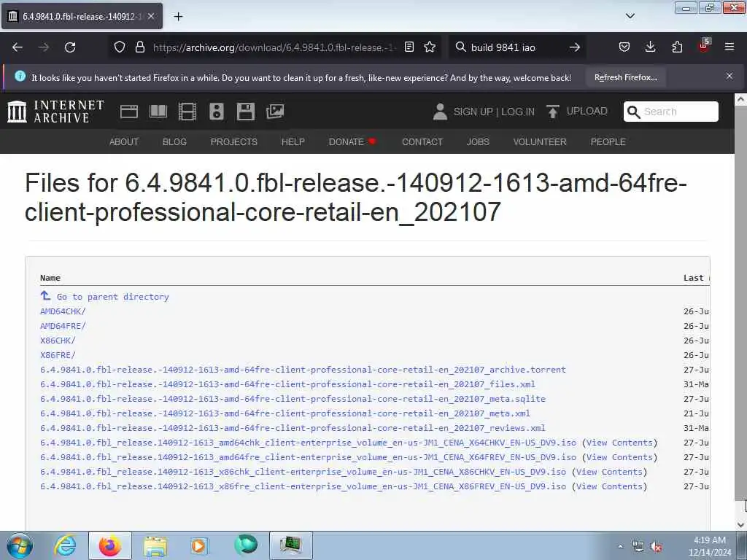Open the Internet Archive home logo
Image resolution: width=747 pixels, height=560 pixels.
(55, 112)
